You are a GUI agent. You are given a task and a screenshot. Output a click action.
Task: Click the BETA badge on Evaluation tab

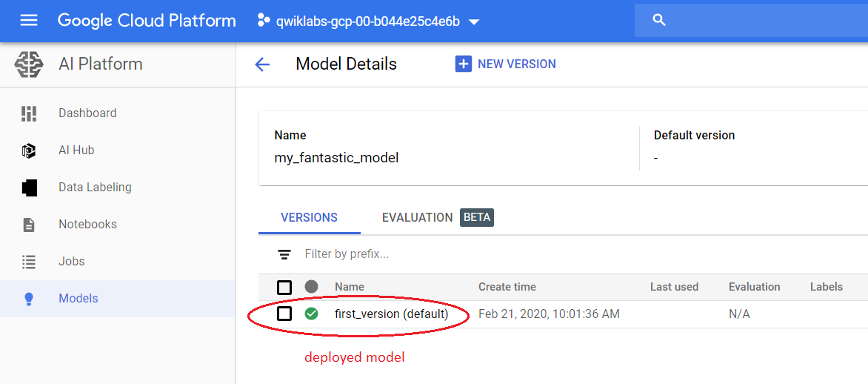pyautogui.click(x=477, y=218)
